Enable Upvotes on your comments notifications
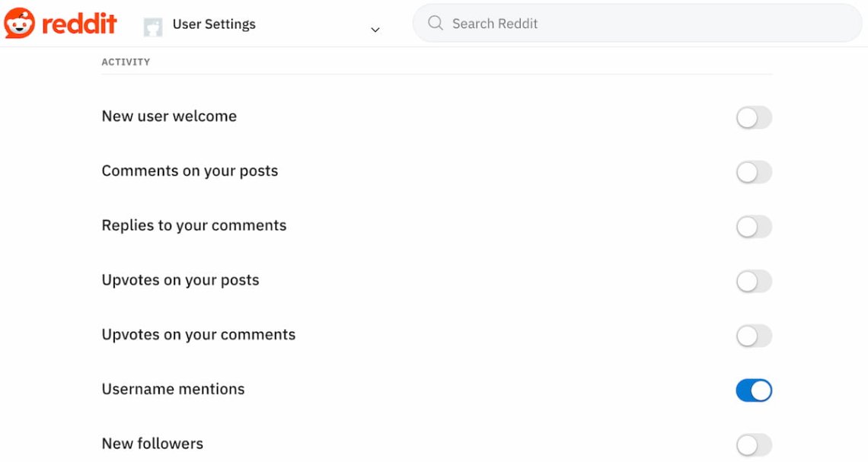 (754, 335)
